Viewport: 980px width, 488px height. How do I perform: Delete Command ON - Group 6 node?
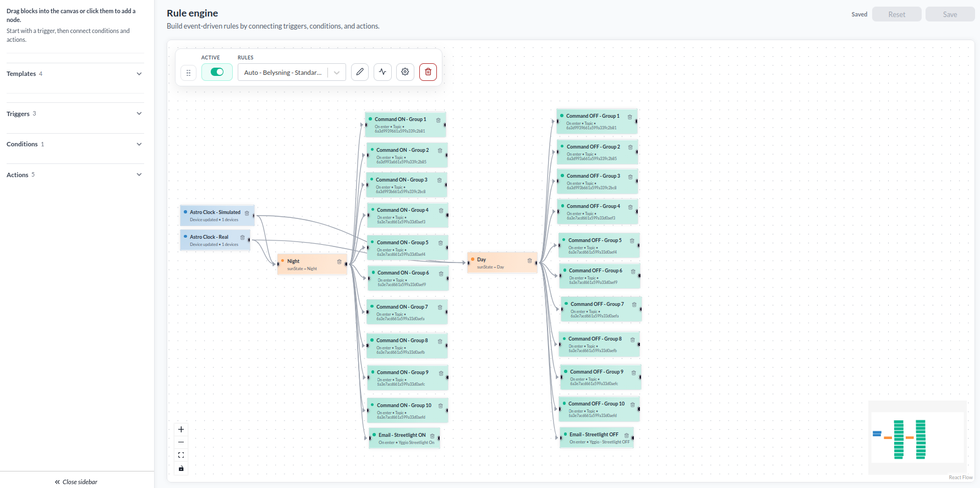tap(441, 274)
